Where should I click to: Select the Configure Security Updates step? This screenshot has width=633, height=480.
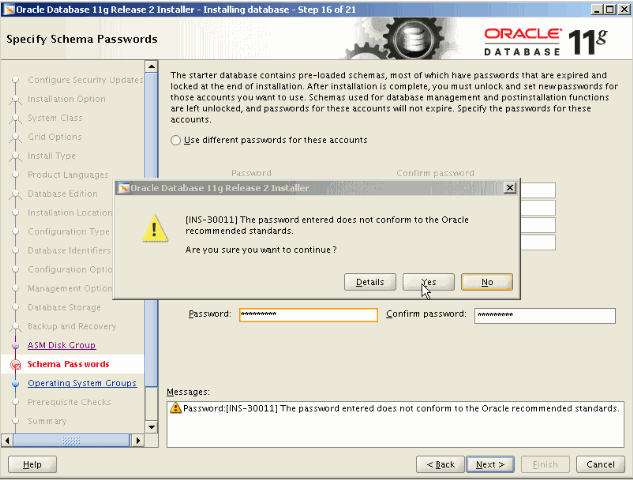pyautogui.click(x=85, y=80)
